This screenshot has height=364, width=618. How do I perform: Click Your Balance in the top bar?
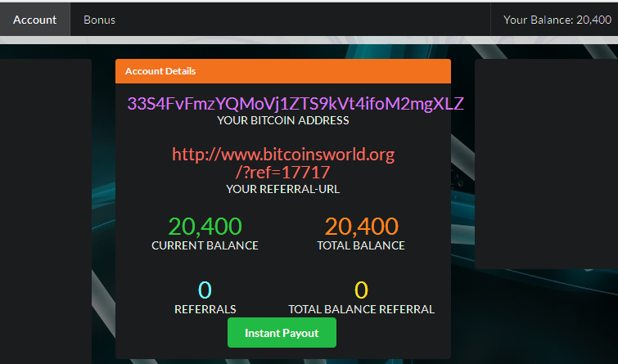(557, 20)
